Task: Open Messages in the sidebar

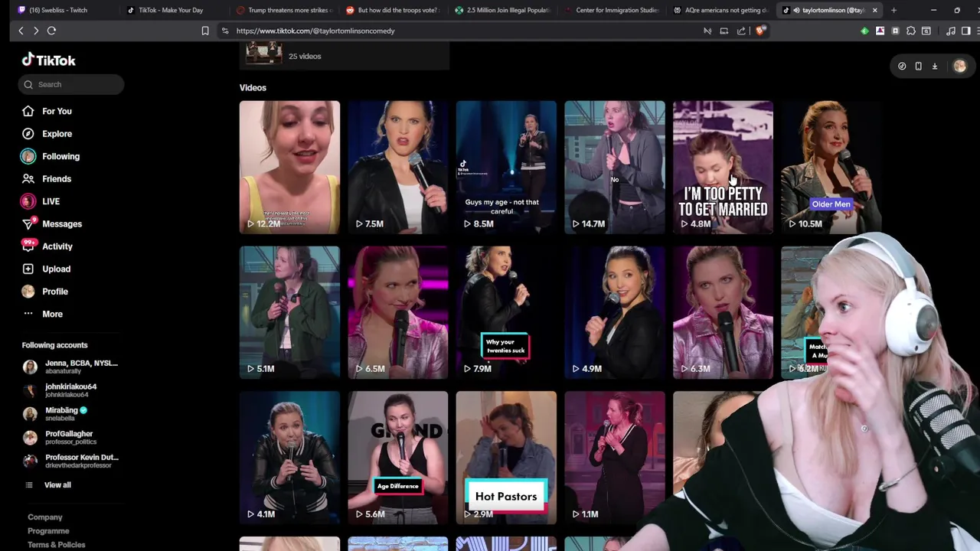Action: (x=52, y=223)
